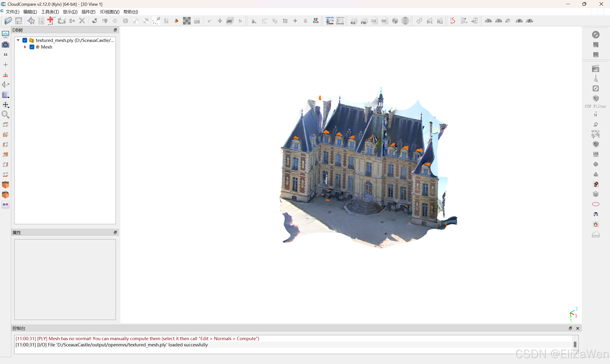
Task: Collapse the textured_mesh.ply tree node
Action: [x=18, y=40]
